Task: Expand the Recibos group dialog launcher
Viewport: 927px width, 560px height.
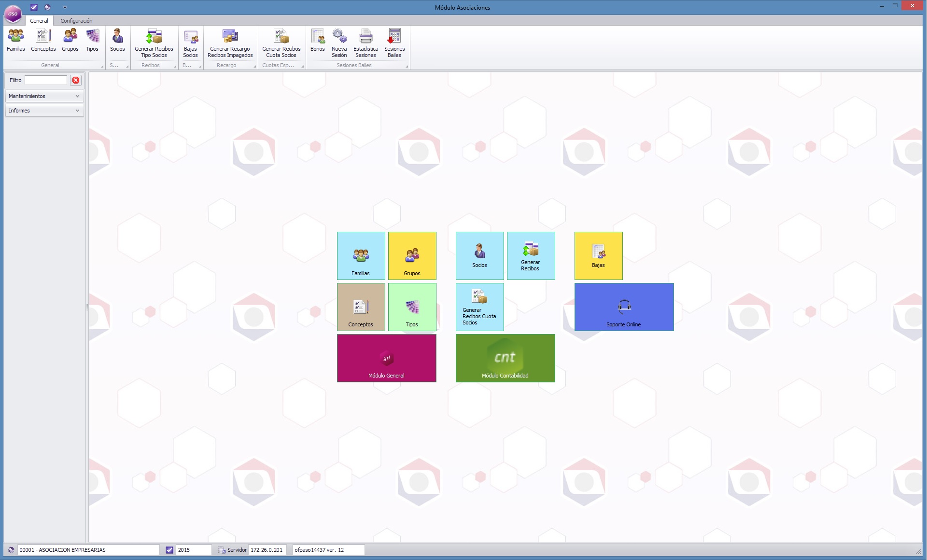Action: pos(175,66)
